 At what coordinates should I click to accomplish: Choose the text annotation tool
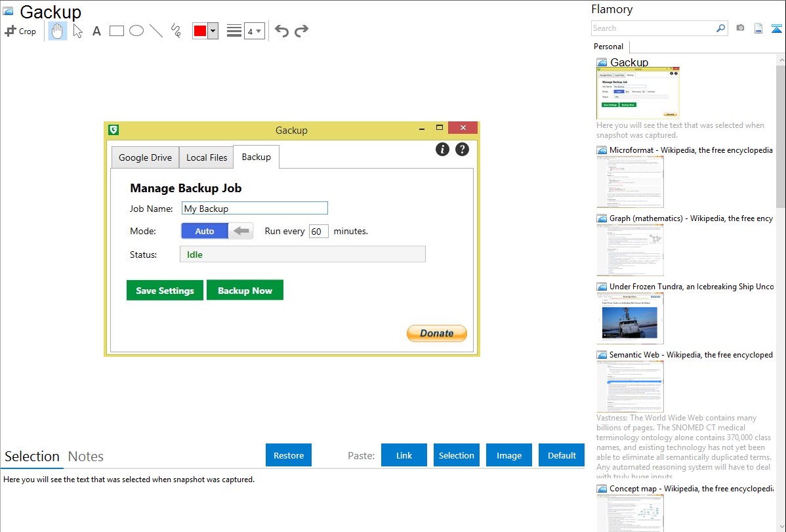[96, 31]
